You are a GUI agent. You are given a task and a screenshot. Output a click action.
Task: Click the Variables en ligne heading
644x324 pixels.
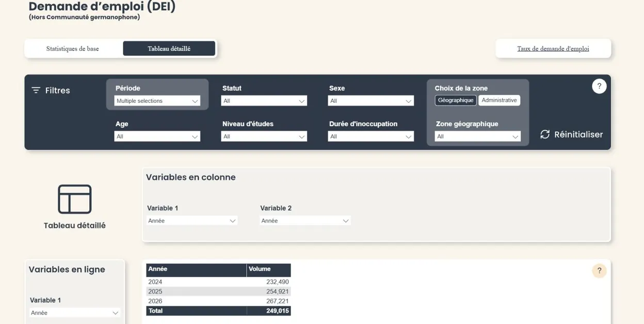67,270
